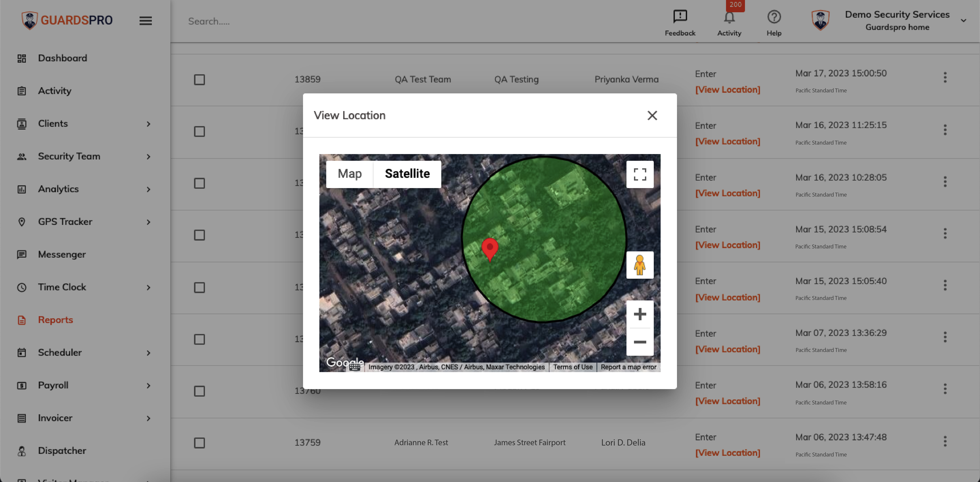Expand the Time Clock submenu chevron
The width and height of the screenshot is (980, 482).
pyautogui.click(x=148, y=287)
